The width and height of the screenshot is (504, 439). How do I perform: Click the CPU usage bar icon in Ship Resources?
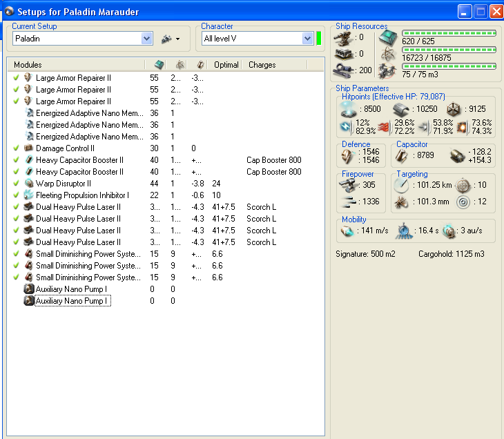(389, 37)
